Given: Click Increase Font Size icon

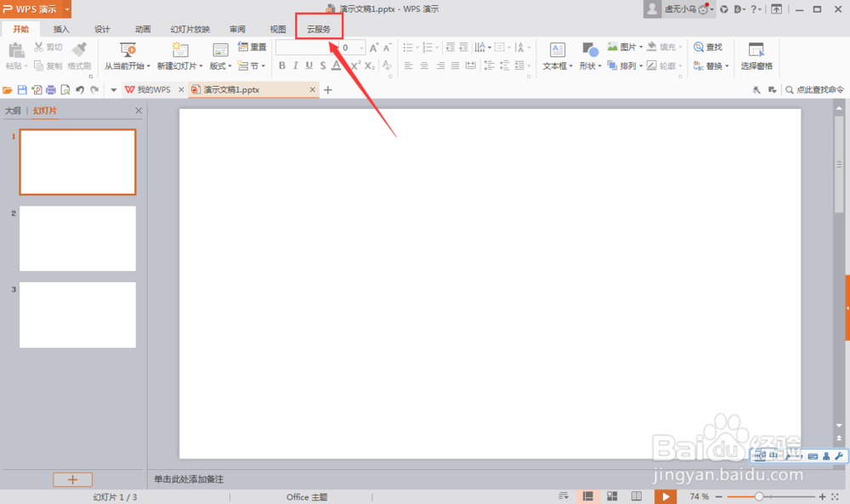Looking at the screenshot, I should (x=373, y=48).
